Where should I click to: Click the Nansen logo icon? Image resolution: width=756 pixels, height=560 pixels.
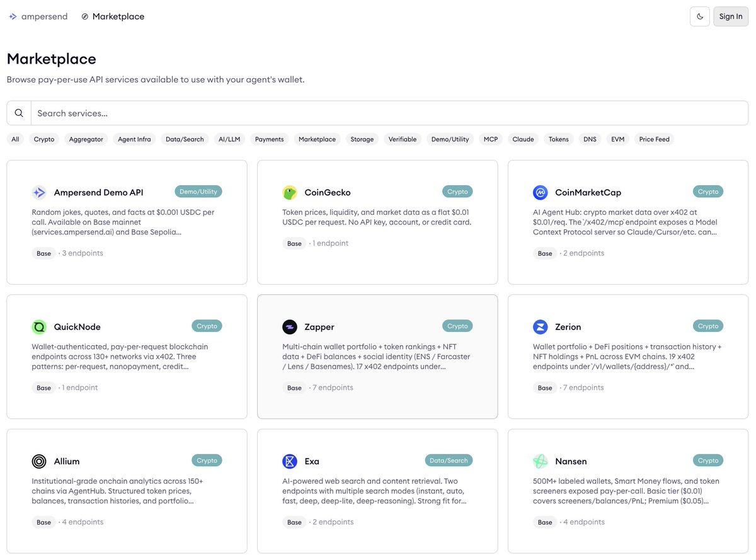pos(540,462)
